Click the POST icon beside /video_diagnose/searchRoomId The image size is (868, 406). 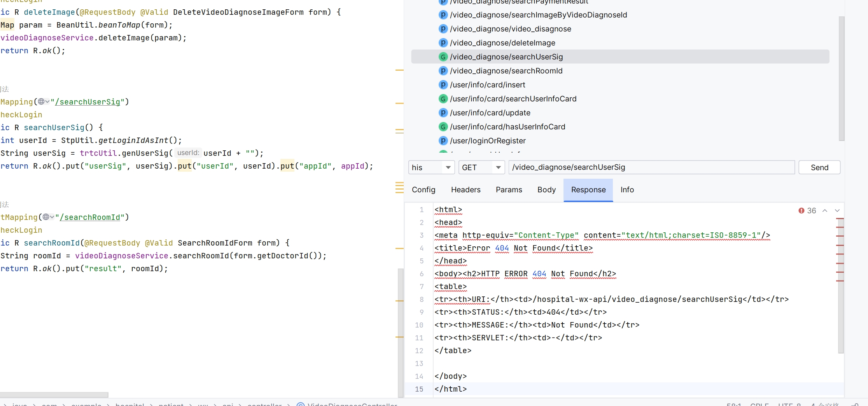443,71
